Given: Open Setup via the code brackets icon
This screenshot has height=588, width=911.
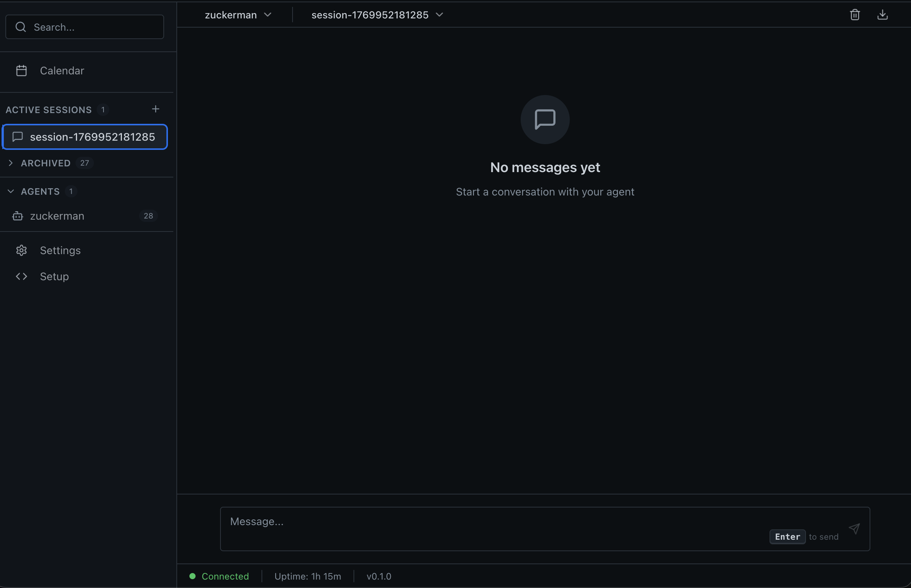Looking at the screenshot, I should pos(21,276).
